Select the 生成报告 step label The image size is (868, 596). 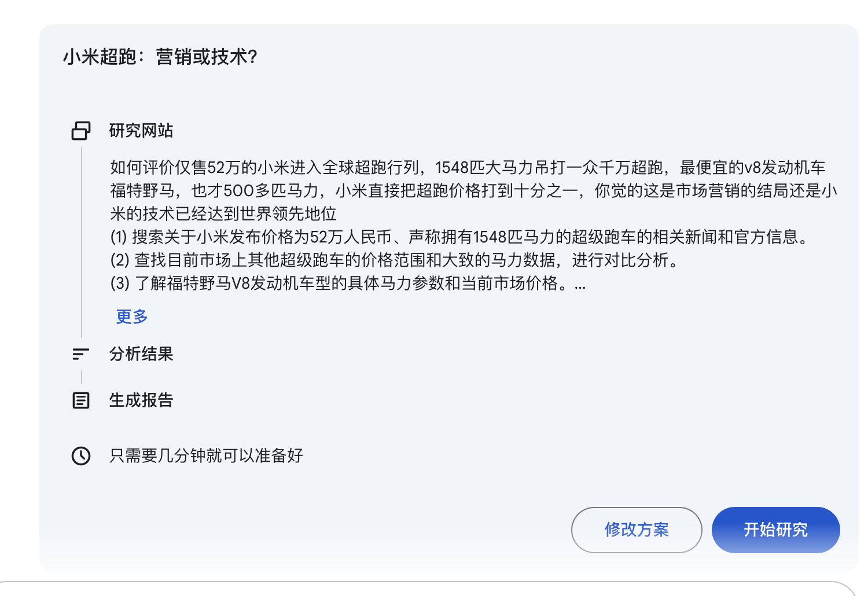[141, 400]
